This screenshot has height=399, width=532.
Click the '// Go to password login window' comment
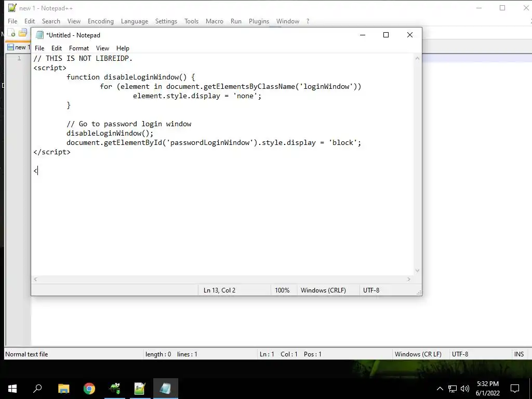129,124
